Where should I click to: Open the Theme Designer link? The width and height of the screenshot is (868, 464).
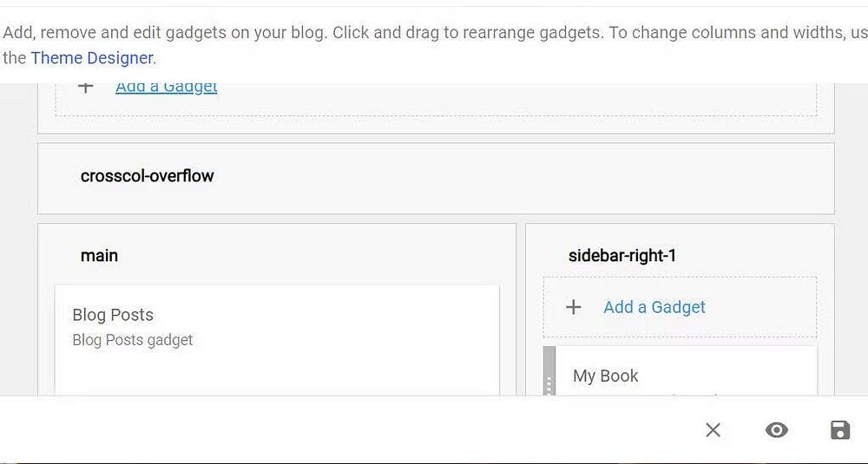[x=92, y=58]
